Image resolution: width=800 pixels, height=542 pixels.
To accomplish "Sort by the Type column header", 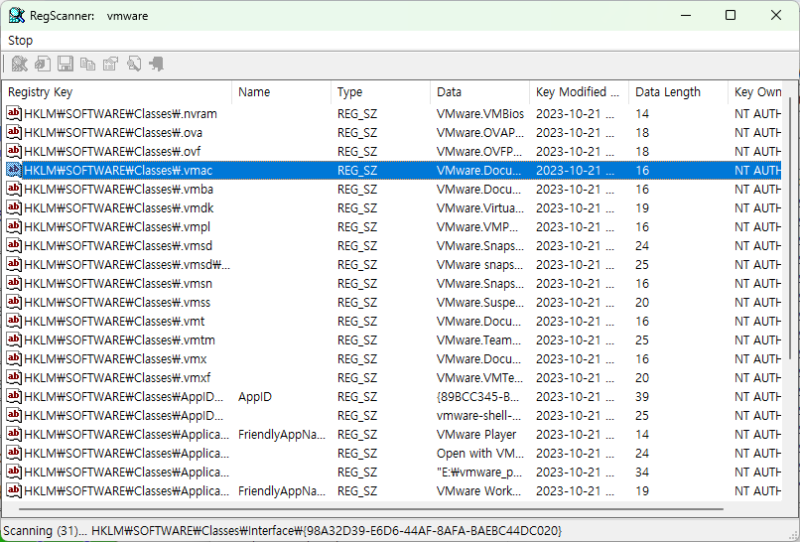I will [x=381, y=92].
